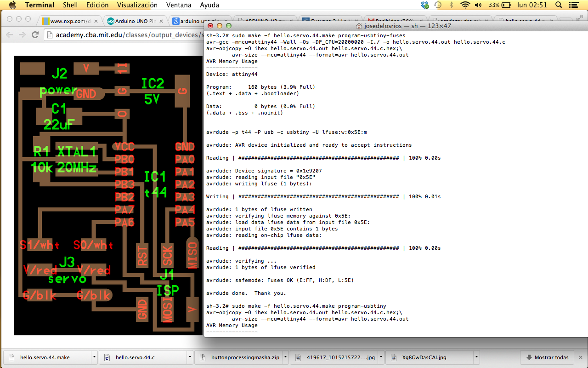
Task: Open dropdown arrow for buttonprocessingmasha.zip download
Action: tap(285, 357)
